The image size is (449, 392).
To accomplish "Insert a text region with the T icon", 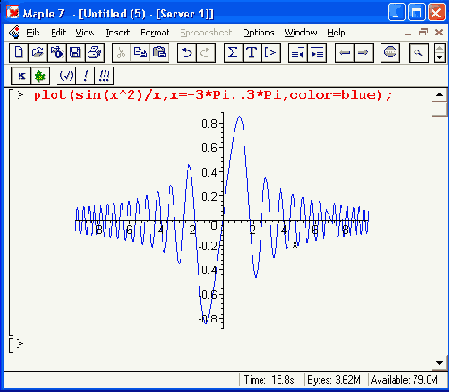I will 252,53.
